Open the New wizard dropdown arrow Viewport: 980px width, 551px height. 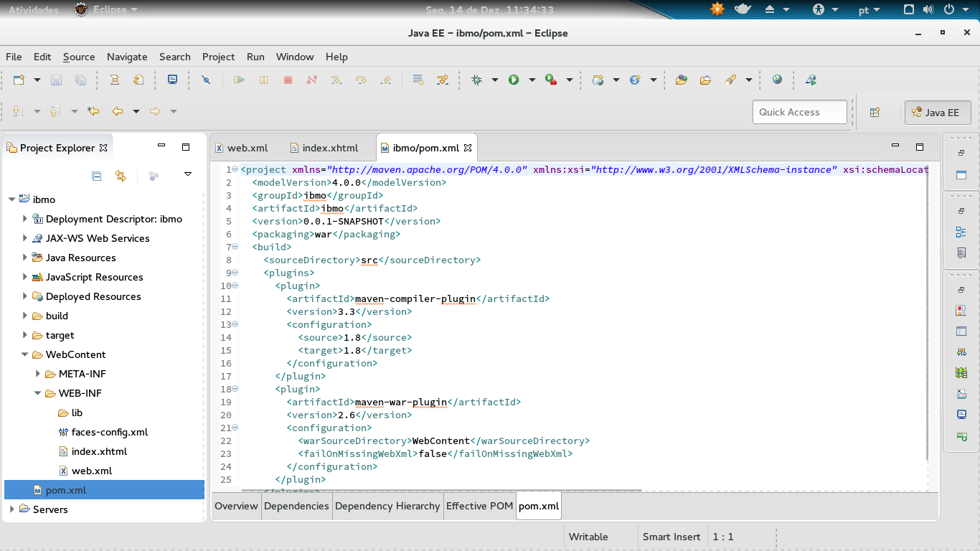(37, 80)
